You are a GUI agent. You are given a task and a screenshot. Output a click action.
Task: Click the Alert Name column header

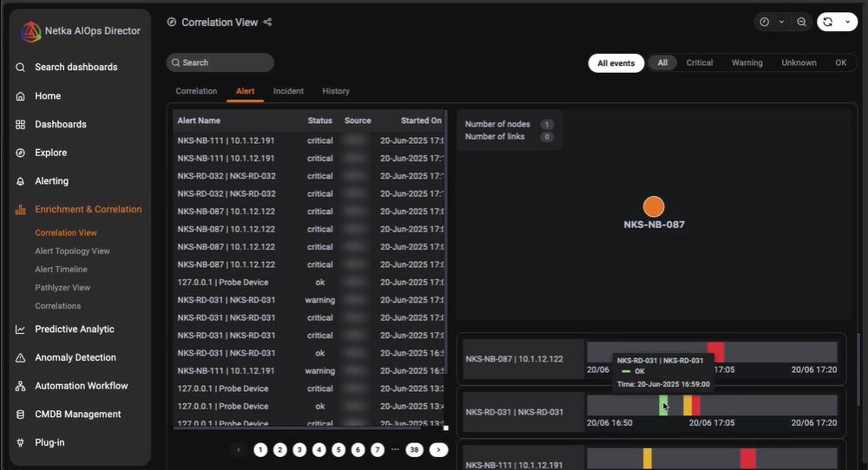coord(199,121)
